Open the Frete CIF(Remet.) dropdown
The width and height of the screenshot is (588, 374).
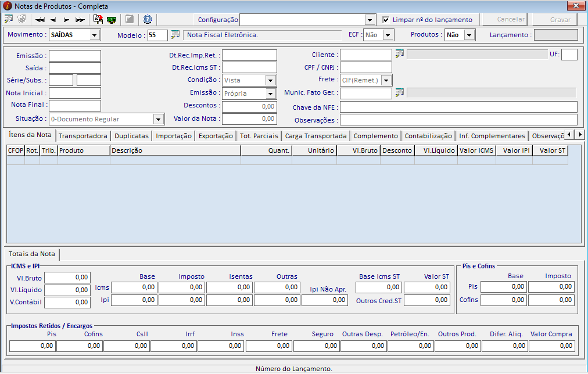(386, 80)
